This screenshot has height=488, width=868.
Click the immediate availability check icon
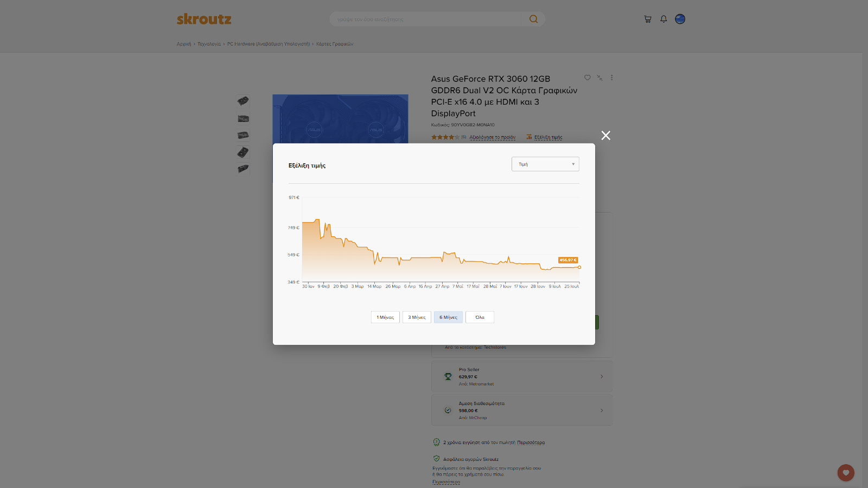pyautogui.click(x=448, y=410)
